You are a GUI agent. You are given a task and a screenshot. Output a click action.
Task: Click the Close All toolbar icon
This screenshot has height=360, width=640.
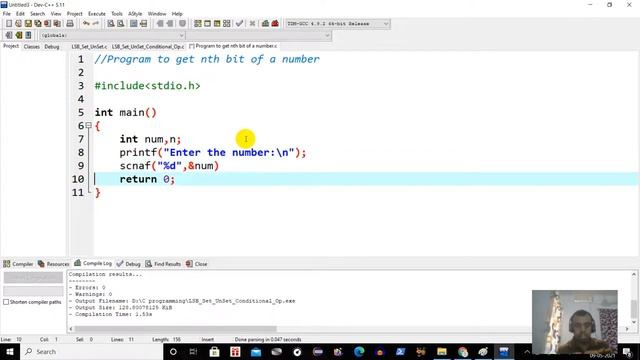[x=58, y=24]
